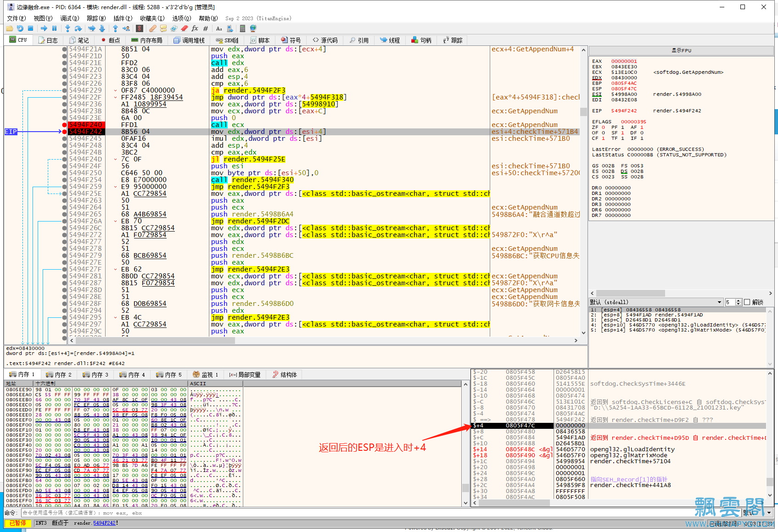Click the register panel horizontal scrollbar thumb
Image resolution: width=778 pixels, height=532 pixels.
[x=631, y=293]
